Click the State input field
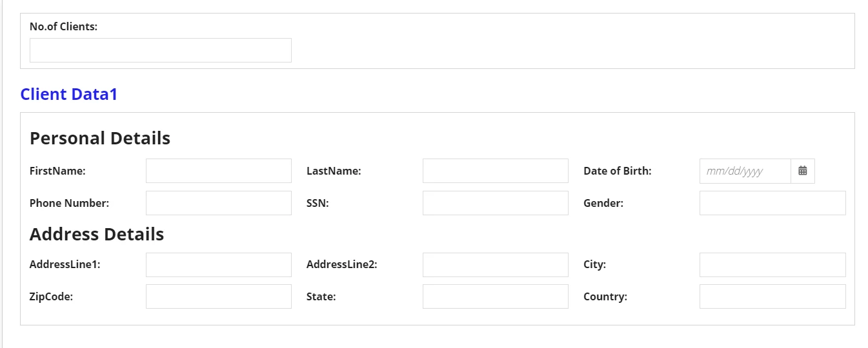Viewport: 868px width, 348px height. 496,296
